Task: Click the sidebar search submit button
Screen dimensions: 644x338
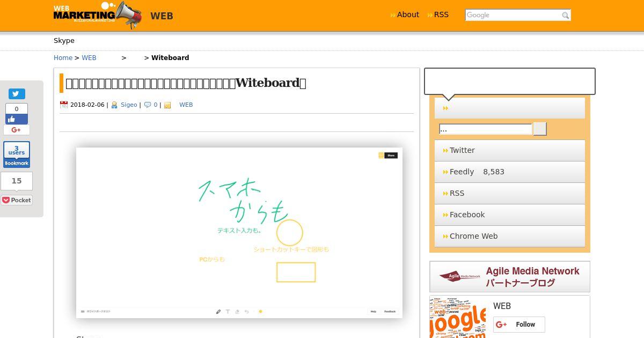Action: (x=540, y=129)
